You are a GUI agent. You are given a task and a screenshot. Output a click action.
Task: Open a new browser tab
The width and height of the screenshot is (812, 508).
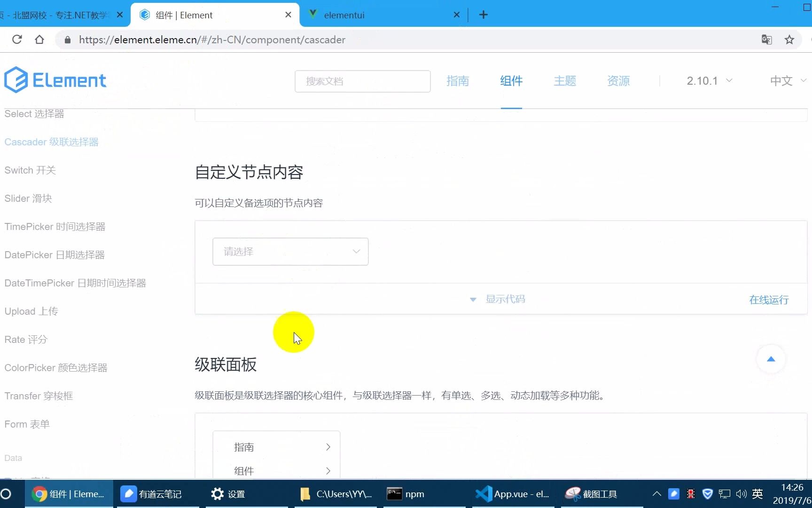483,15
